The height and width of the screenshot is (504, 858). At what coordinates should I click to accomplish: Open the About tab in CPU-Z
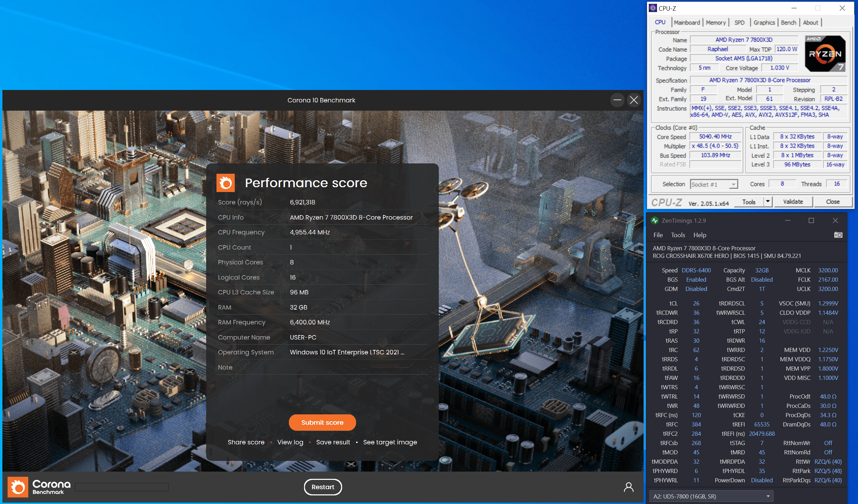click(810, 23)
